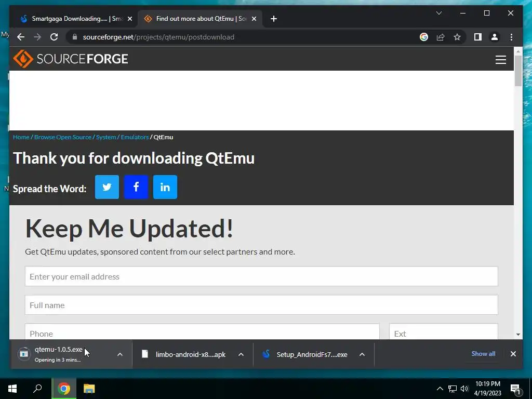Open the network tray icon
This screenshot has height=399, width=532.
[x=453, y=389]
